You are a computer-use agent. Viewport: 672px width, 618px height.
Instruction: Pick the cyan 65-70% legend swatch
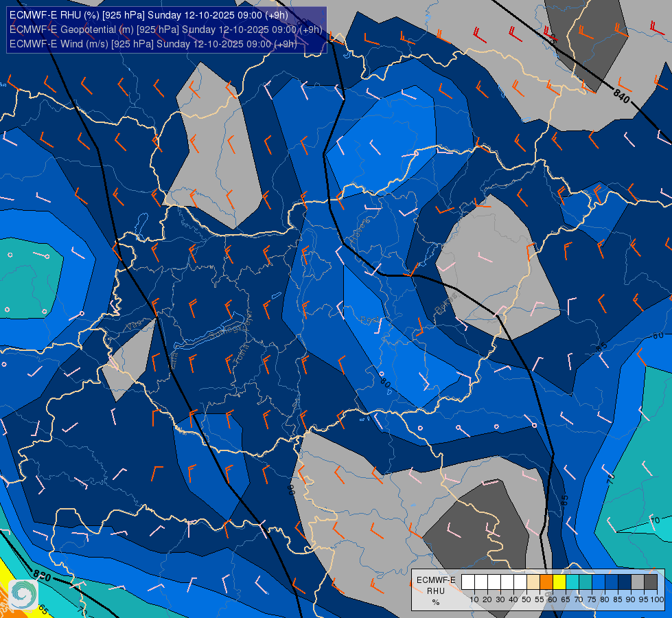(572, 582)
